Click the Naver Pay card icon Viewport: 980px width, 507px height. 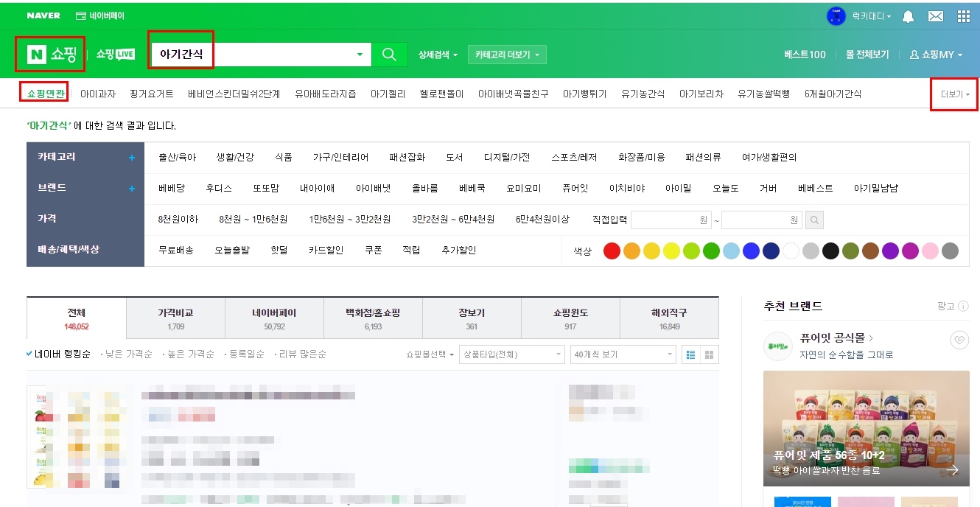click(x=80, y=15)
